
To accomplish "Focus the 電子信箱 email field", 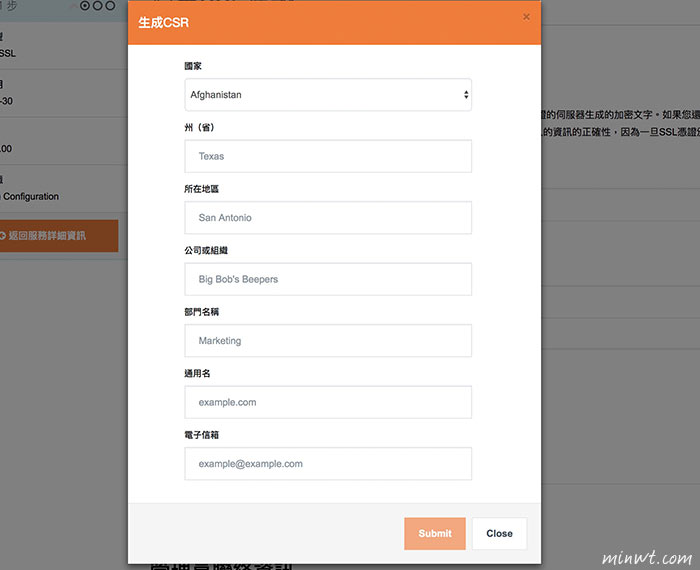I will 328,464.
